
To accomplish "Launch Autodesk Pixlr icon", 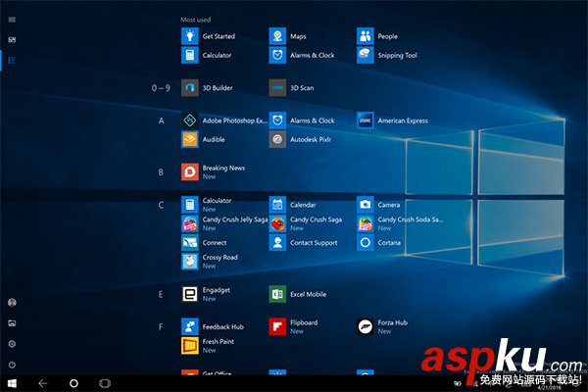I will coord(277,139).
